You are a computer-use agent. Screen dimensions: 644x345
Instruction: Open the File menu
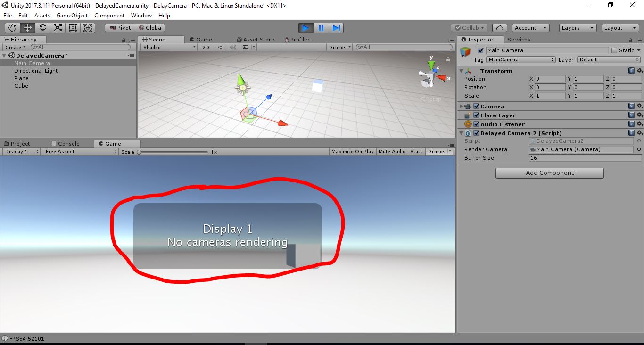[8, 16]
